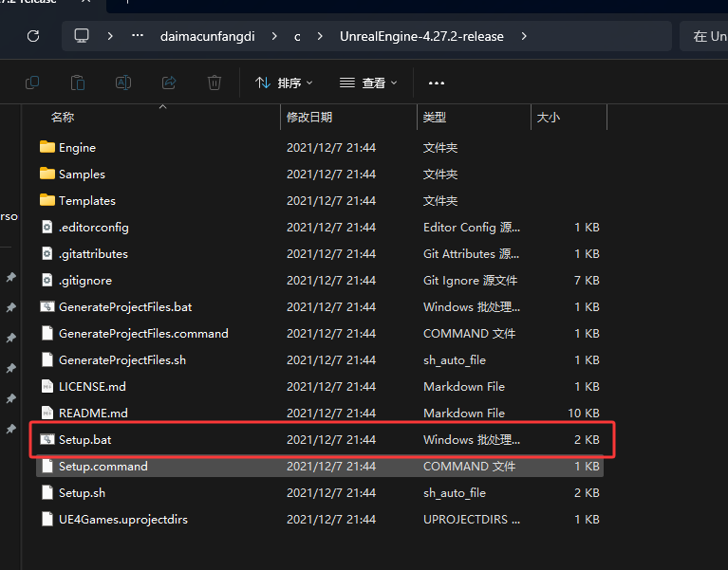
Task: Expand chevron after the This PC icon
Action: (110, 36)
